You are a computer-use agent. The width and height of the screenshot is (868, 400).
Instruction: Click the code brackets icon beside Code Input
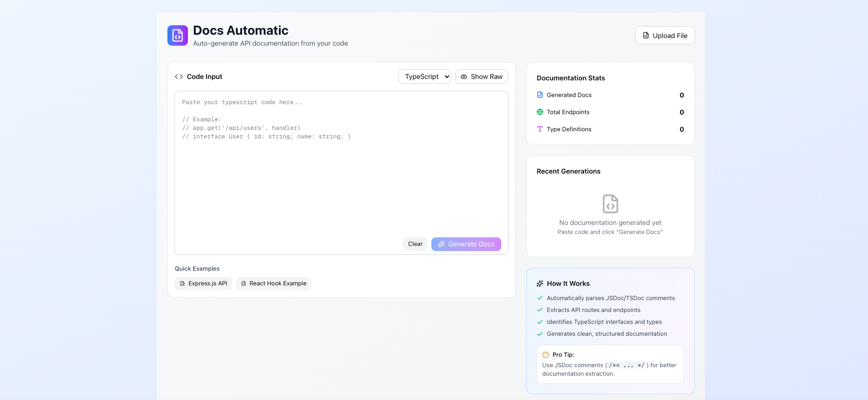pyautogui.click(x=179, y=77)
